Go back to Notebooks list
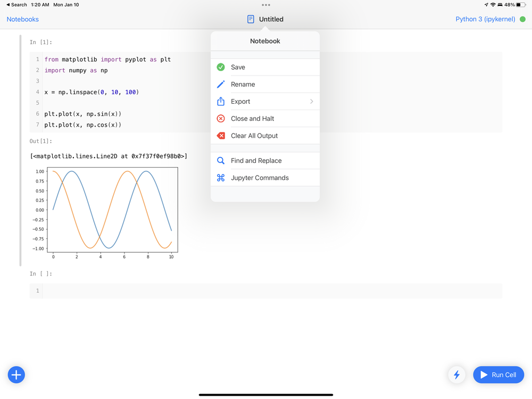Viewport: 532px width, 399px height. click(x=23, y=19)
